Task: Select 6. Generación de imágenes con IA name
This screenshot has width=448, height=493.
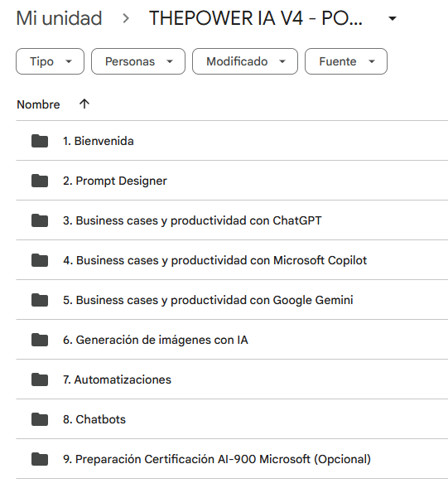Action: [x=156, y=340]
